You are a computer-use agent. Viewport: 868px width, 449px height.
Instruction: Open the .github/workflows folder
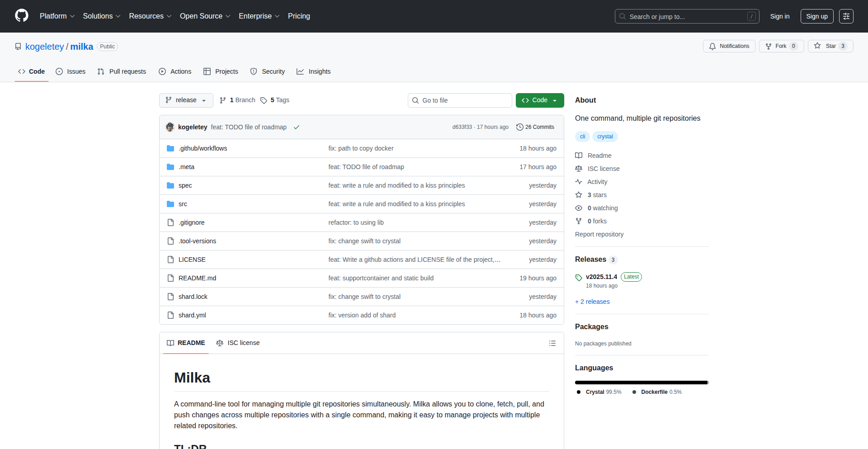tap(203, 148)
